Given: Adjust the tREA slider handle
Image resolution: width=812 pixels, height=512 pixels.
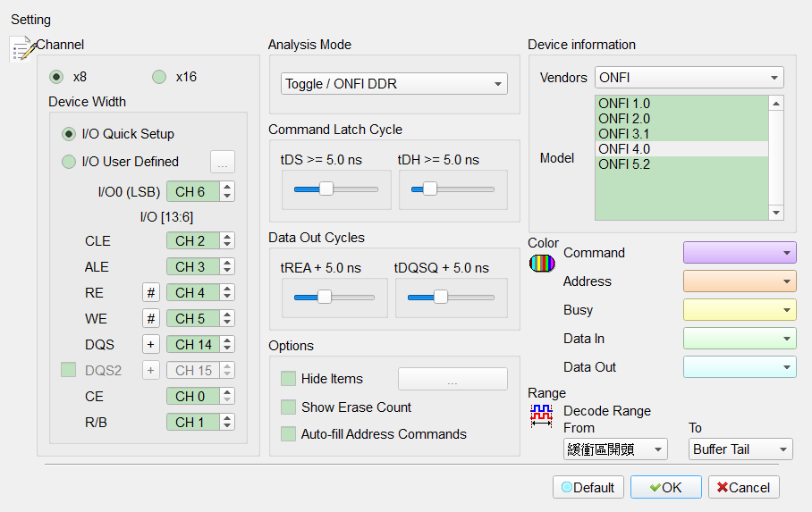Looking at the screenshot, I should 325,298.
